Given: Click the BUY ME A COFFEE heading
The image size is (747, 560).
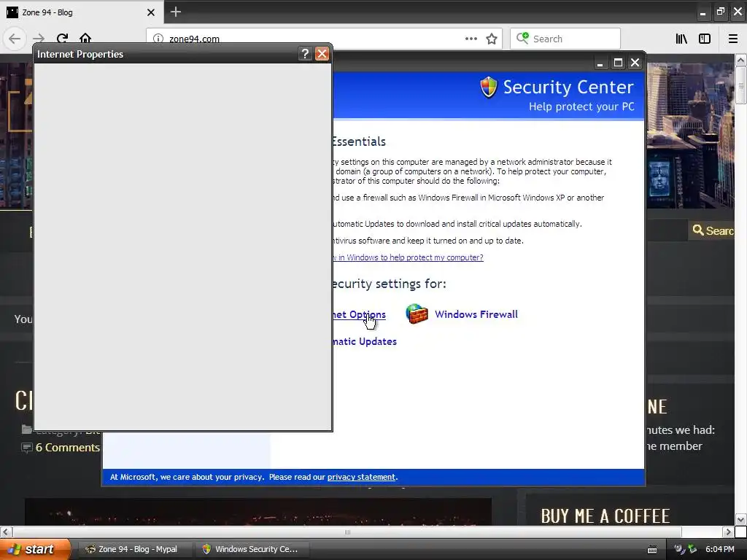Looking at the screenshot, I should click(605, 516).
